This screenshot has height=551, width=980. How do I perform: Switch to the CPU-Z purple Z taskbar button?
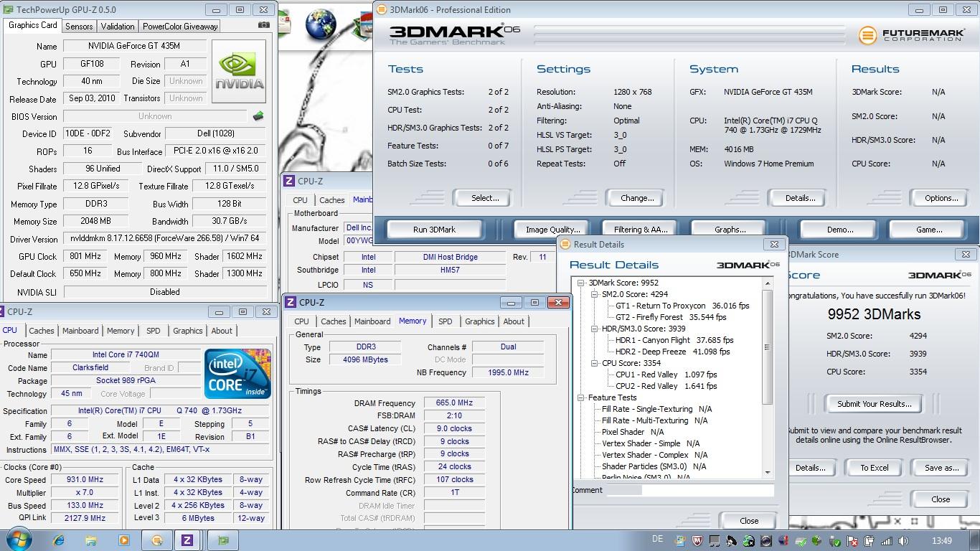[x=187, y=540]
